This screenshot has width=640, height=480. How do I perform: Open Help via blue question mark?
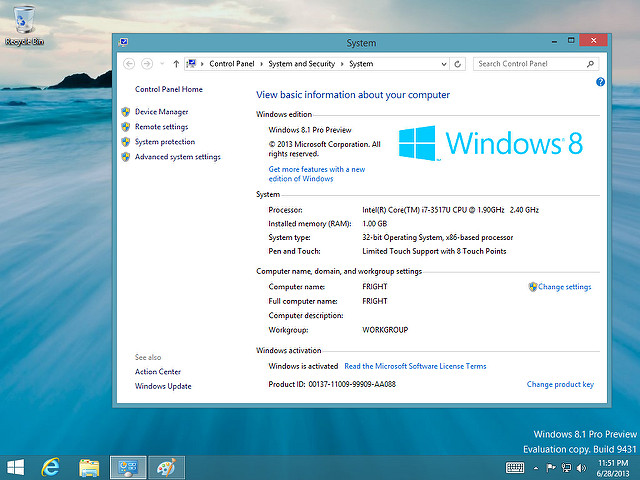pyautogui.click(x=600, y=82)
